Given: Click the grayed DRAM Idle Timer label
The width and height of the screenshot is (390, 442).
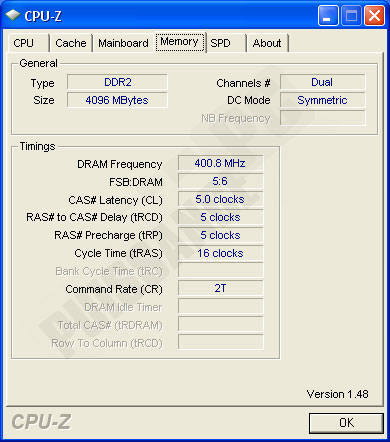Looking at the screenshot, I should click(x=123, y=307).
